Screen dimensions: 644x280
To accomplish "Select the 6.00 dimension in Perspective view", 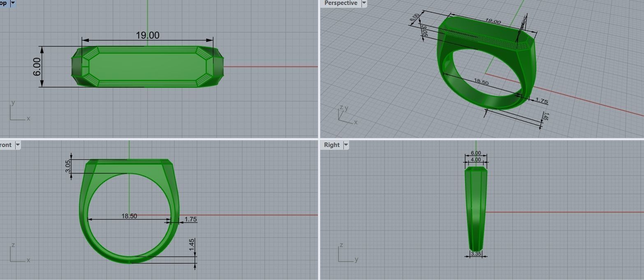I will pos(415,18).
